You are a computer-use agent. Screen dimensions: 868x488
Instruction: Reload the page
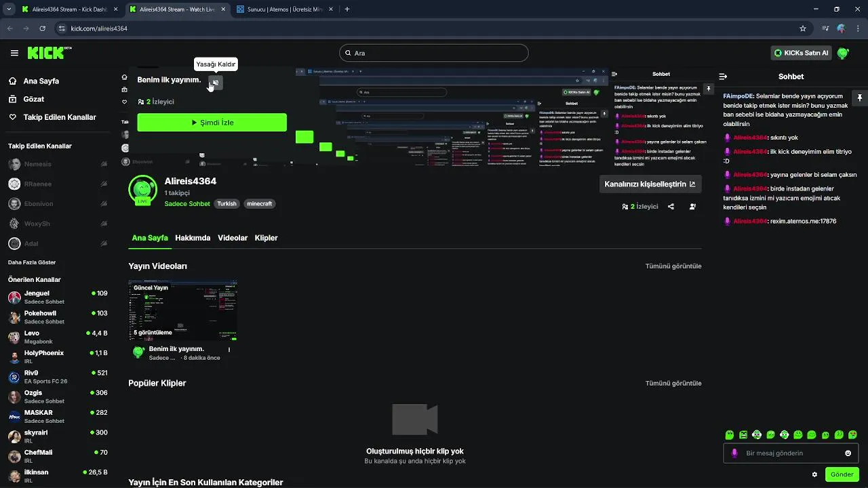[43, 28]
